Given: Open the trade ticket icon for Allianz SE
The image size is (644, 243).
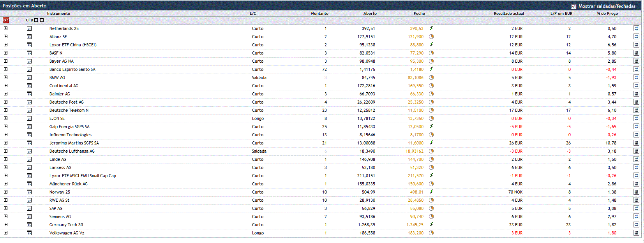Looking at the screenshot, I should [29, 37].
